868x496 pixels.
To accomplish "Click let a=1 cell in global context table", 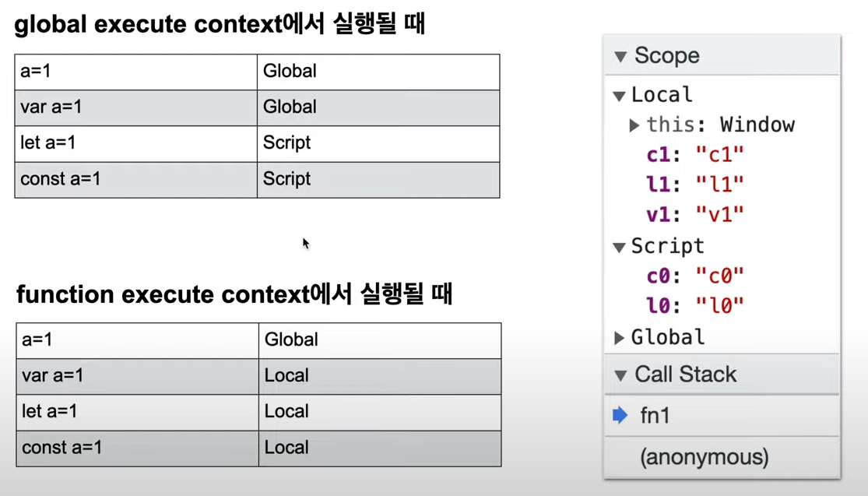I will [x=136, y=144].
